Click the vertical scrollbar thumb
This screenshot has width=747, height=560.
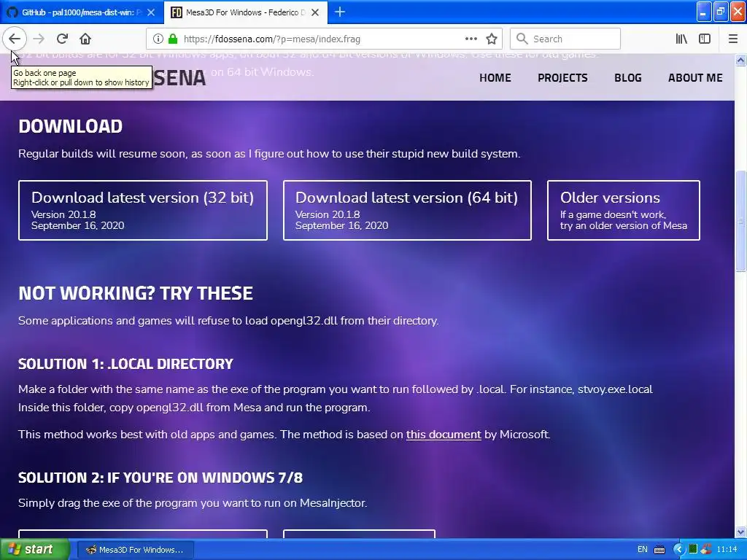tap(740, 221)
